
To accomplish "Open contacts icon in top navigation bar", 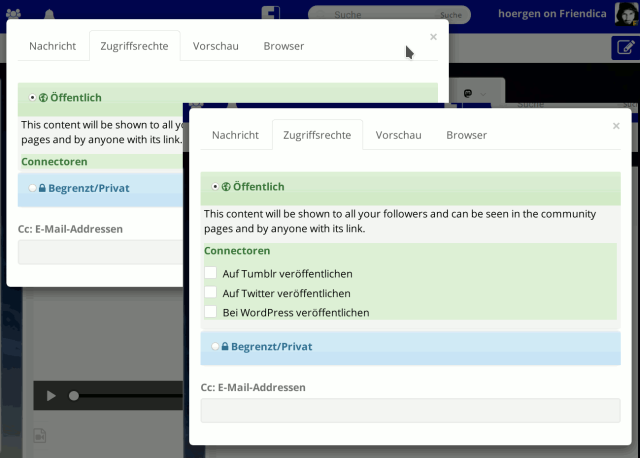I will (13, 14).
